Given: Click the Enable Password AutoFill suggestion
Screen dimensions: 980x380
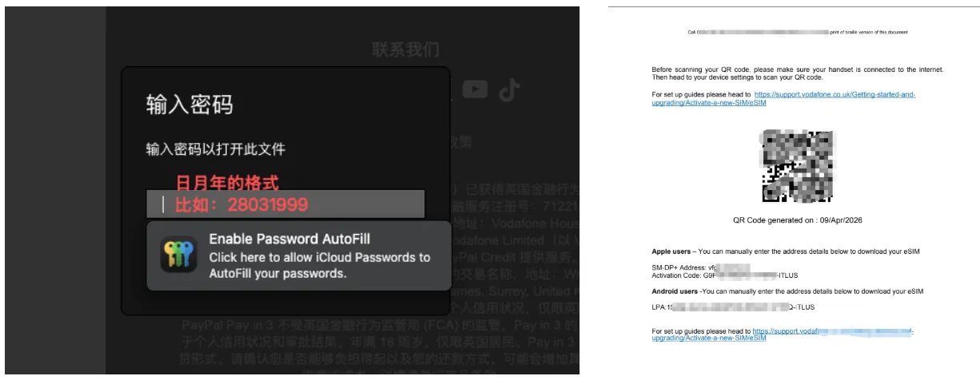Looking at the screenshot, I should [x=299, y=255].
